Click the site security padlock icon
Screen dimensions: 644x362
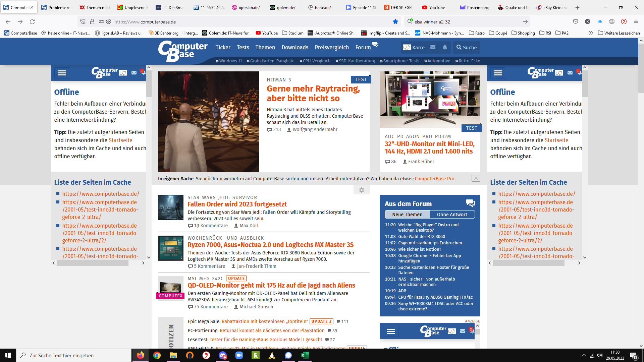pos(92,22)
